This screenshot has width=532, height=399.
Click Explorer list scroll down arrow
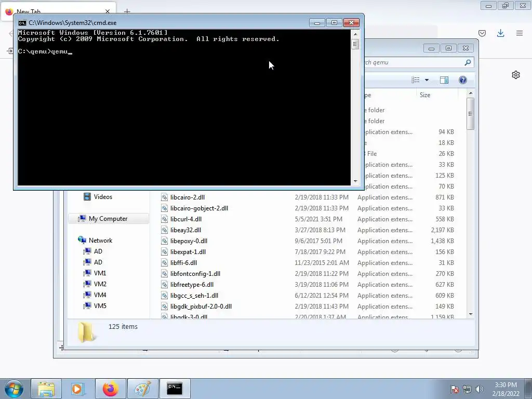coord(470,314)
